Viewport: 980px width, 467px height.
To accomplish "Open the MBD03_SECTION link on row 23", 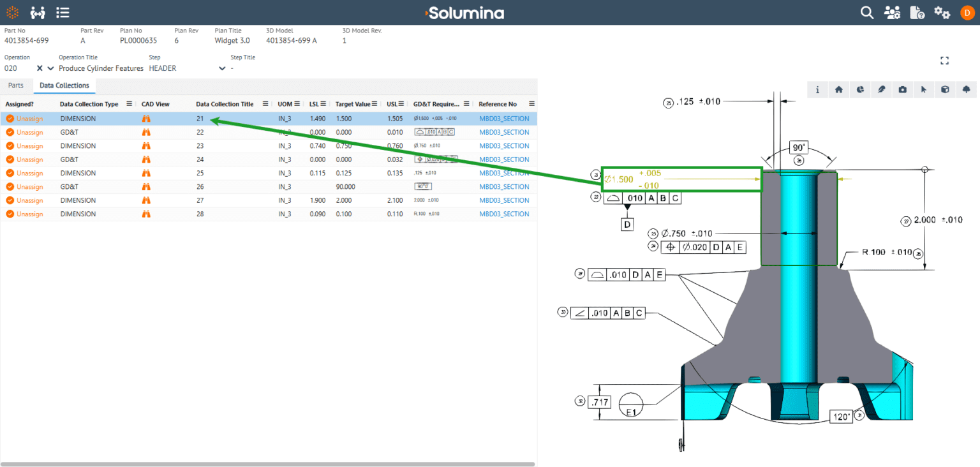I will (504, 145).
